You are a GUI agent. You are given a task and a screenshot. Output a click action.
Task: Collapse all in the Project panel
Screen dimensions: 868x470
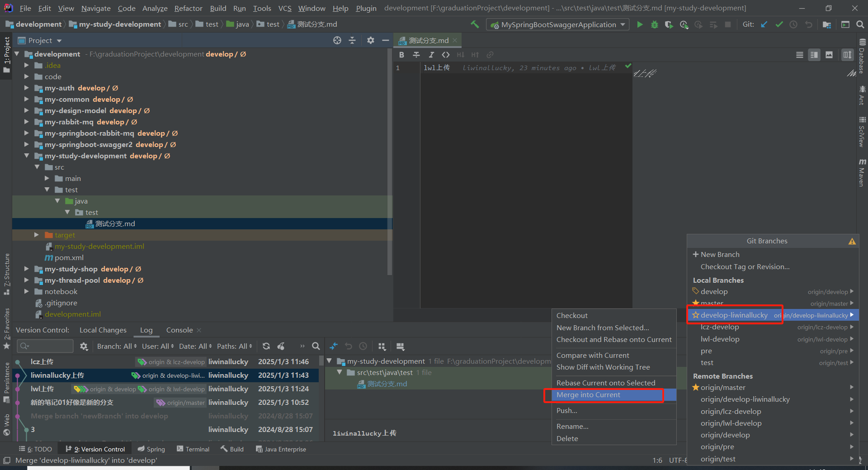[352, 40]
